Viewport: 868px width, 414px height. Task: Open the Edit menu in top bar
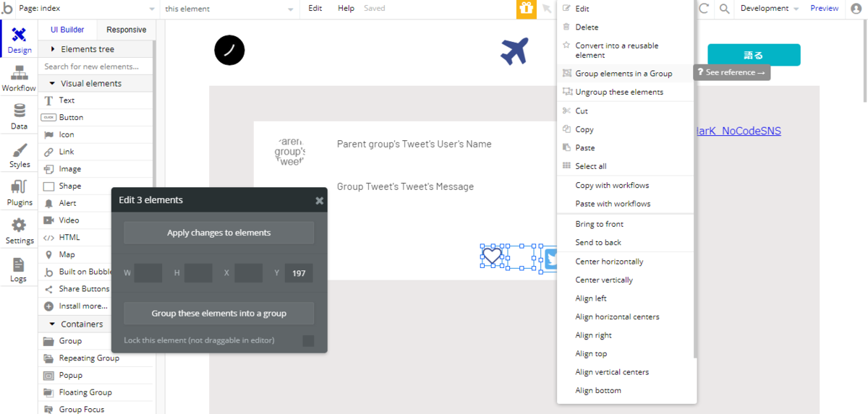click(315, 9)
